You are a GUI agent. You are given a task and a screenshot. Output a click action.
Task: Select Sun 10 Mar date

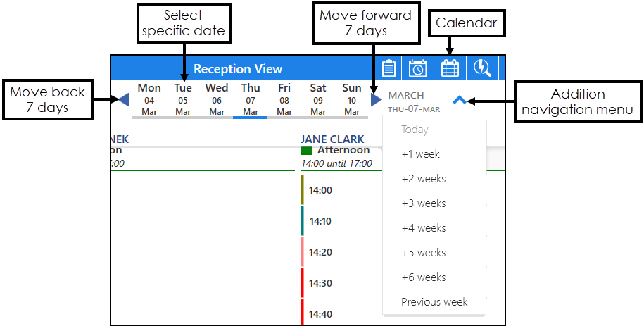point(352,99)
